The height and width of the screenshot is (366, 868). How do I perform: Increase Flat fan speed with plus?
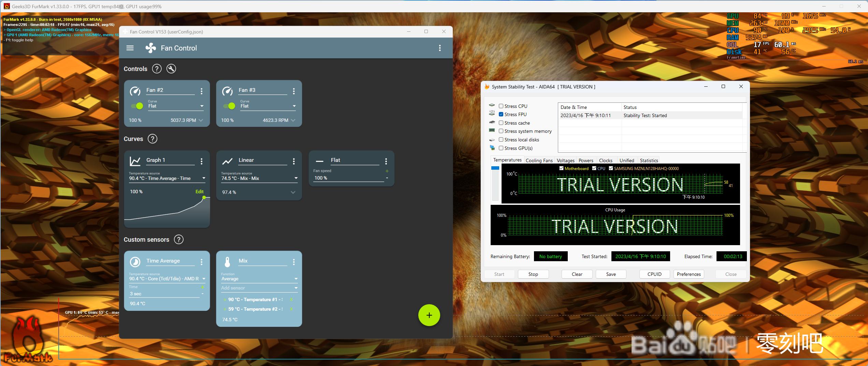(x=387, y=171)
